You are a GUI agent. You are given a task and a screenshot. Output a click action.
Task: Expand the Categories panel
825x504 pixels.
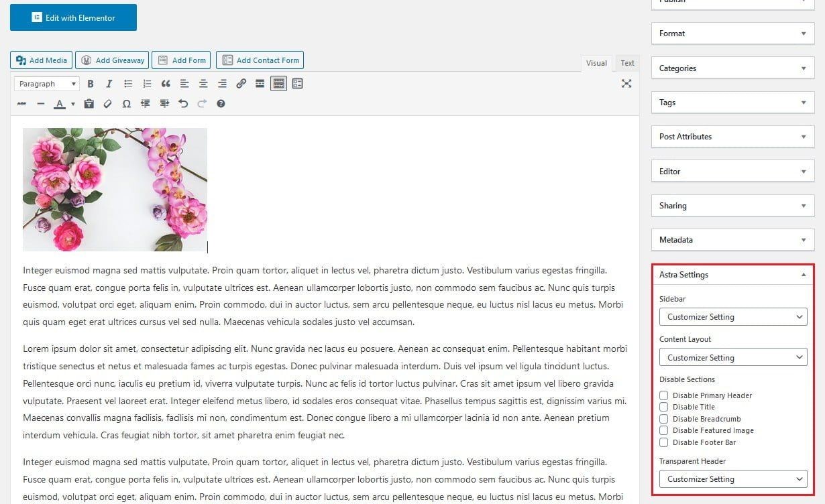coord(732,68)
